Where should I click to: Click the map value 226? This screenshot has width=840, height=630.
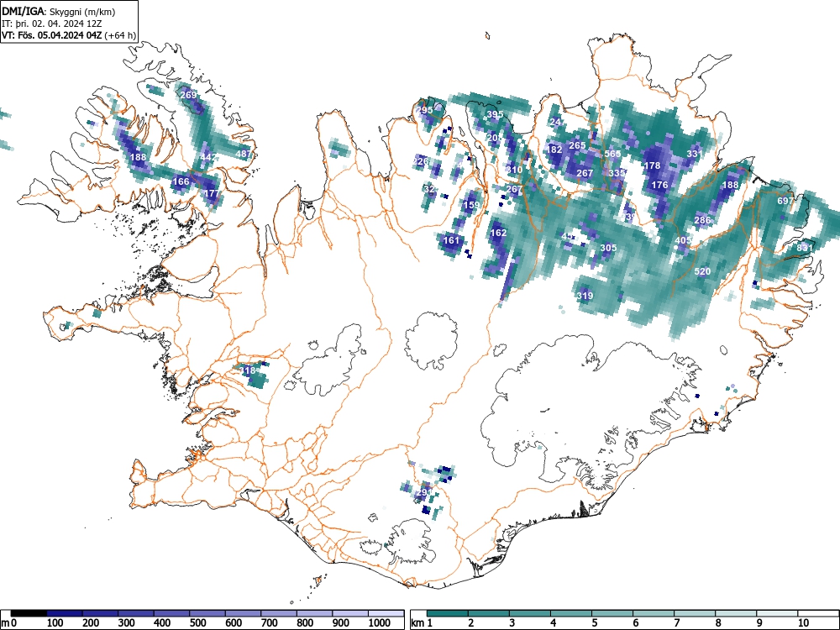coord(421,160)
